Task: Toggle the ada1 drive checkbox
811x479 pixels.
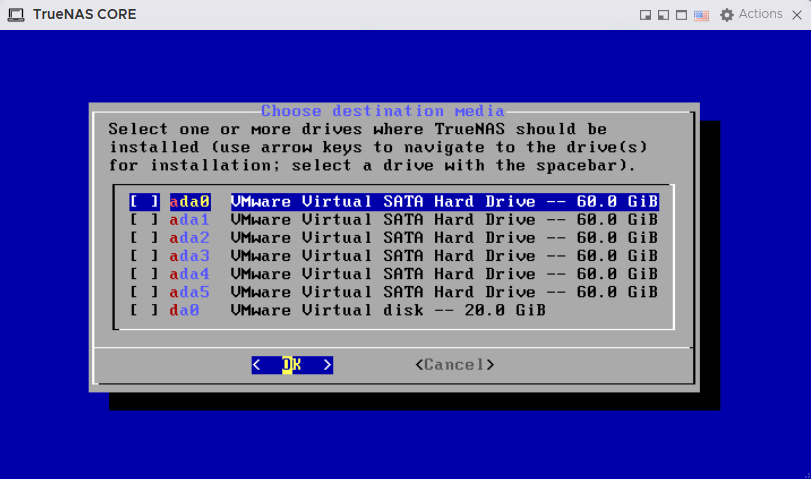Action: tap(144, 219)
